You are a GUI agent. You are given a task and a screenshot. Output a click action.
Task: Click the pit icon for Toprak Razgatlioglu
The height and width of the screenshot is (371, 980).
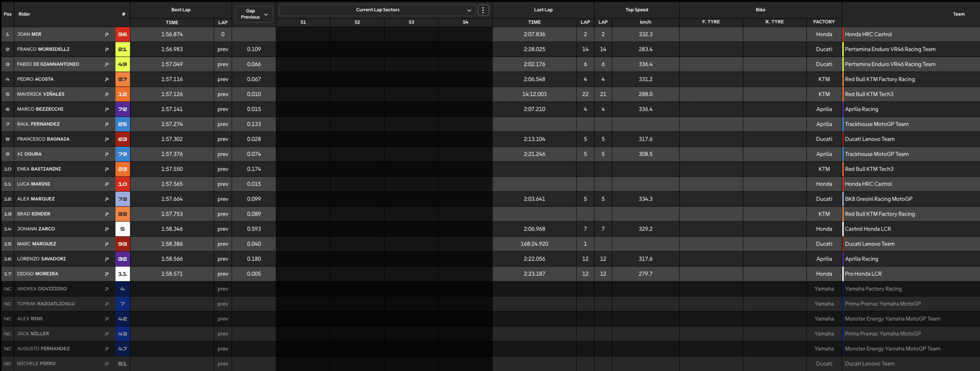click(x=107, y=304)
